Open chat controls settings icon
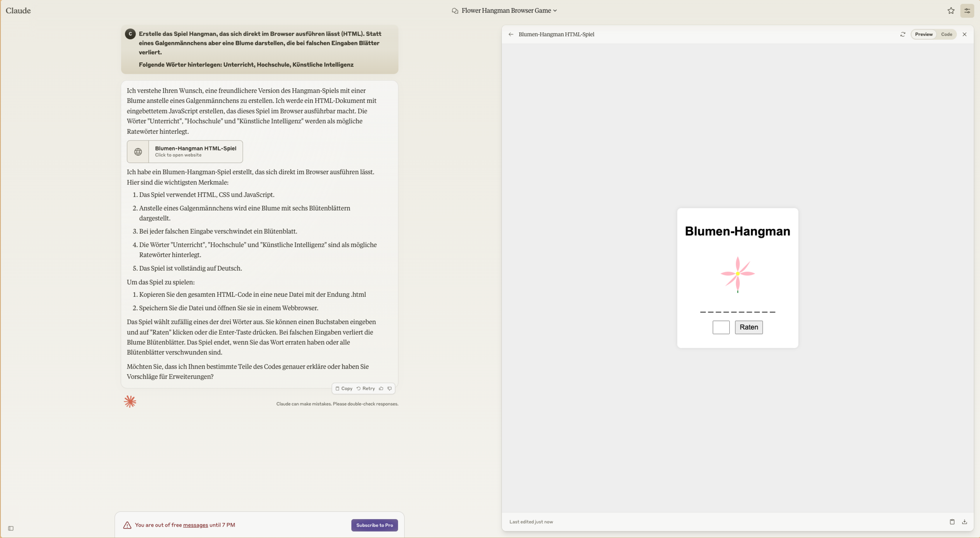Screen dimensions: 980x538 (967, 11)
